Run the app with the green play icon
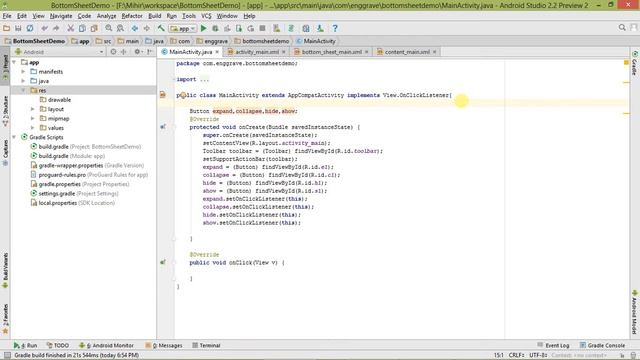The image size is (640, 360). click(x=204, y=28)
